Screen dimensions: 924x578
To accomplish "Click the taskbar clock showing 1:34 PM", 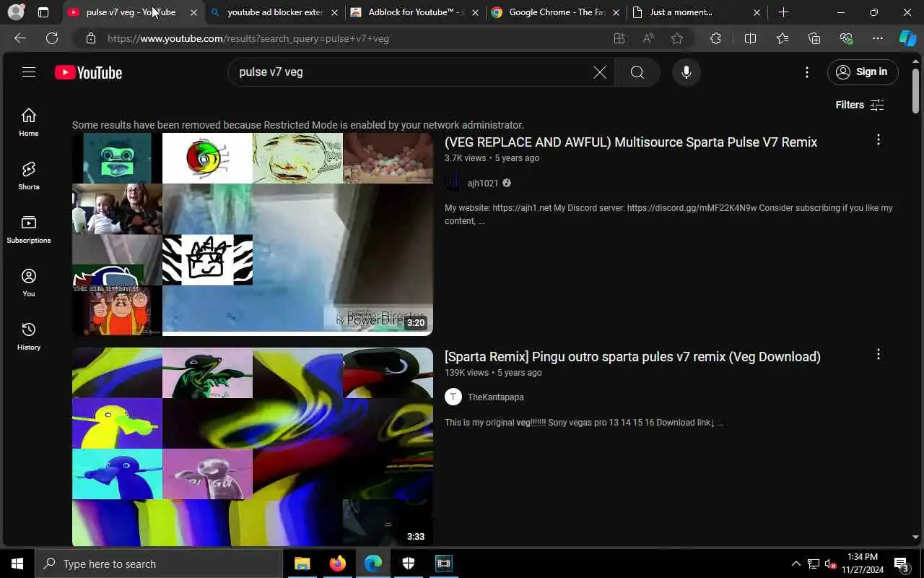I will (863, 564).
